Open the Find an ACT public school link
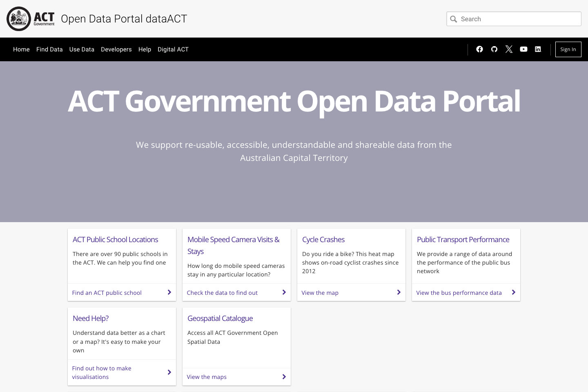588x392 pixels. (x=107, y=292)
